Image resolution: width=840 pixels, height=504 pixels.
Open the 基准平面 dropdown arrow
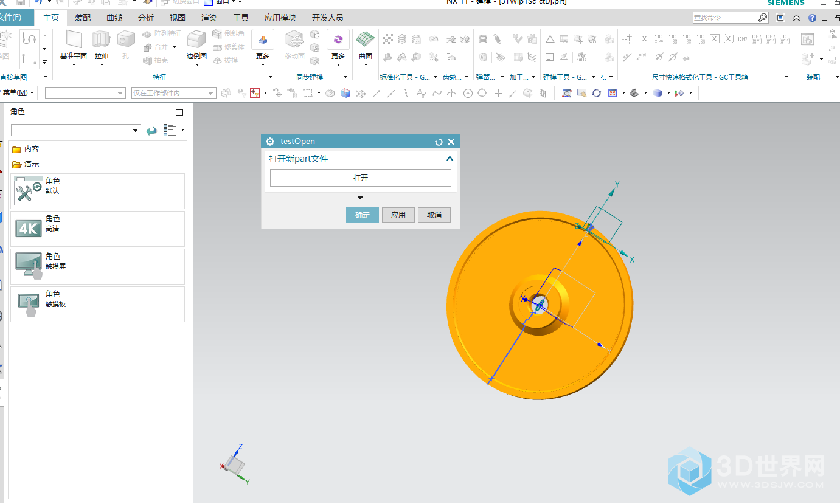coord(74,64)
